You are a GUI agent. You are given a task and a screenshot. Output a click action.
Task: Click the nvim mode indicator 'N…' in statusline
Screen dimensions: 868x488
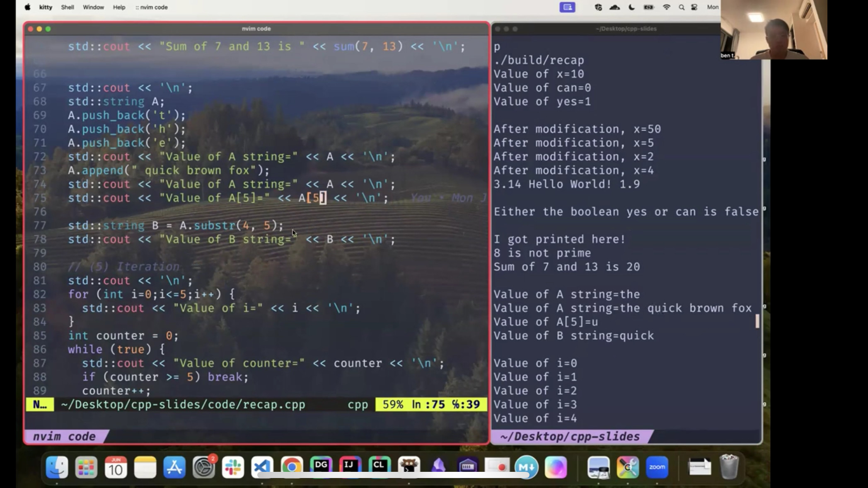[x=40, y=405]
